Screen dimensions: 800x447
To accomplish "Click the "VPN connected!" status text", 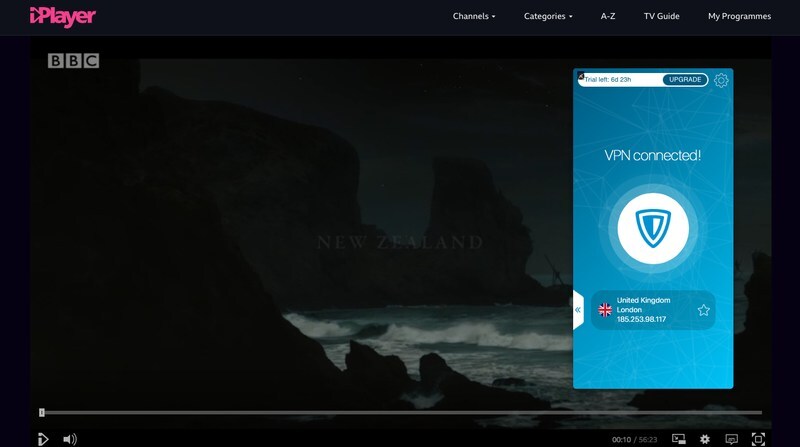I will (x=653, y=155).
